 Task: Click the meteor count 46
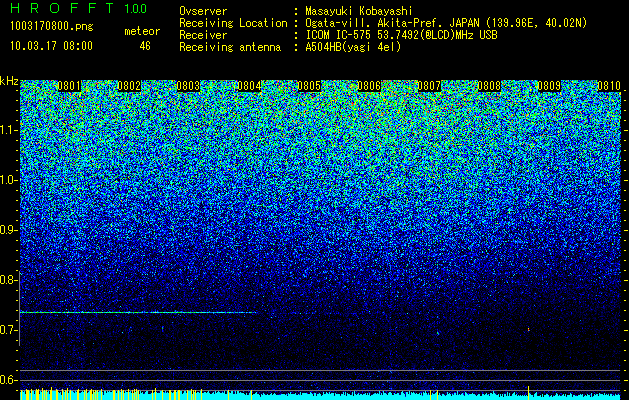pyautogui.click(x=145, y=46)
